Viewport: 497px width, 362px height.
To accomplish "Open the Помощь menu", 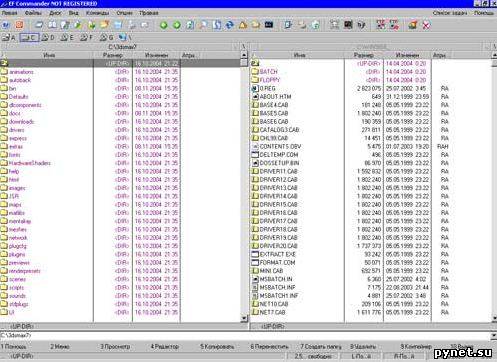I will click(x=484, y=13).
